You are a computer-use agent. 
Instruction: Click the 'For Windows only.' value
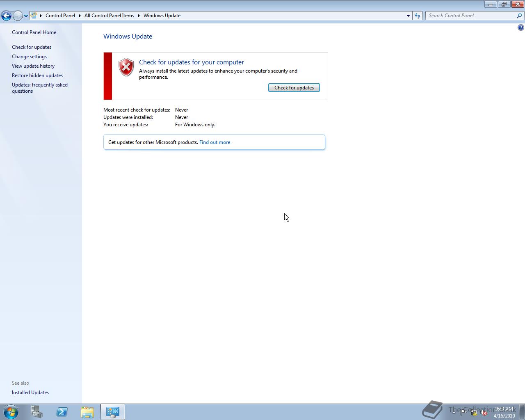pos(195,125)
